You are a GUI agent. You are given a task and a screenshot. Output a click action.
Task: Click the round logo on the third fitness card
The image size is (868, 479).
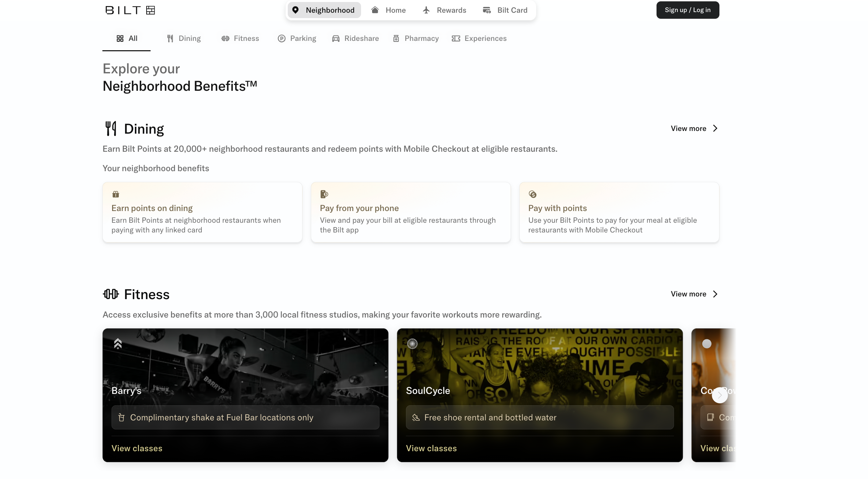[x=707, y=344]
